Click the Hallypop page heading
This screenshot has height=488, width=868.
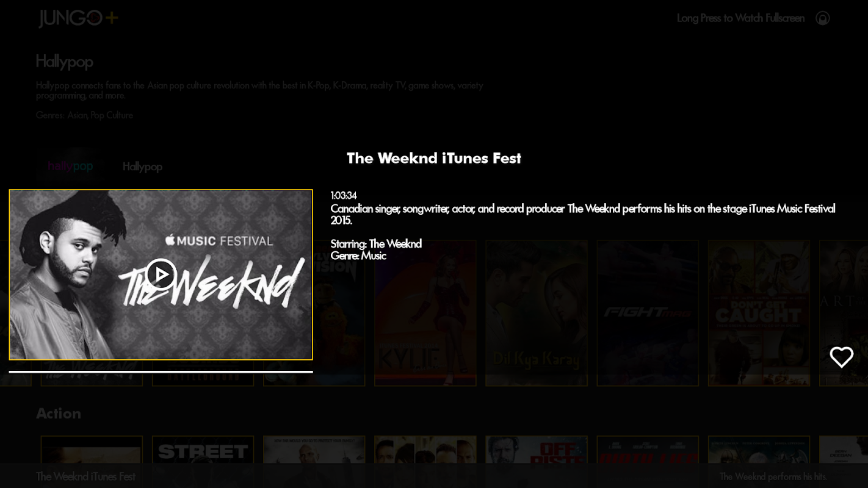click(x=64, y=62)
